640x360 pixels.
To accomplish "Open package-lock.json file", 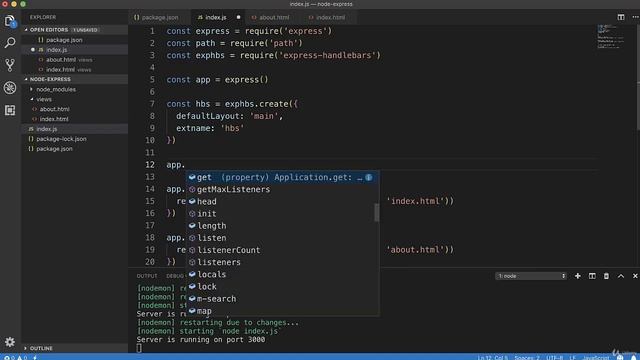I will click(61, 139).
